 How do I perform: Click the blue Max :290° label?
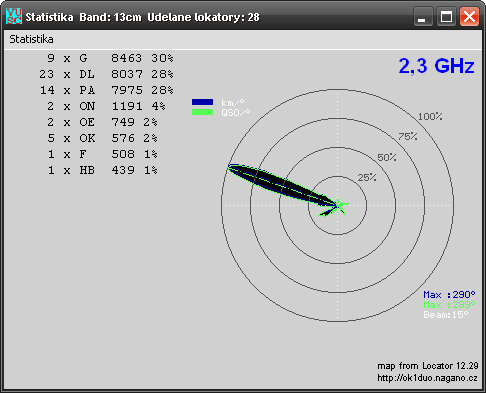(449, 295)
